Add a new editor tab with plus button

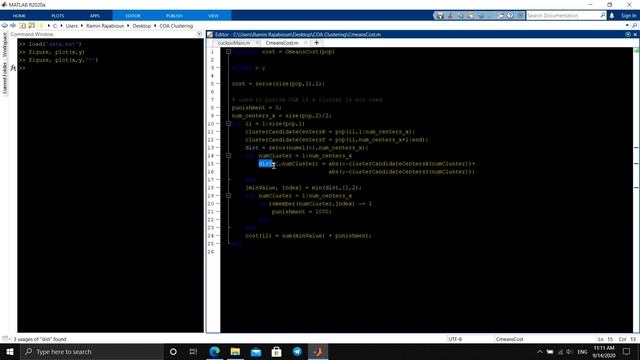point(316,43)
